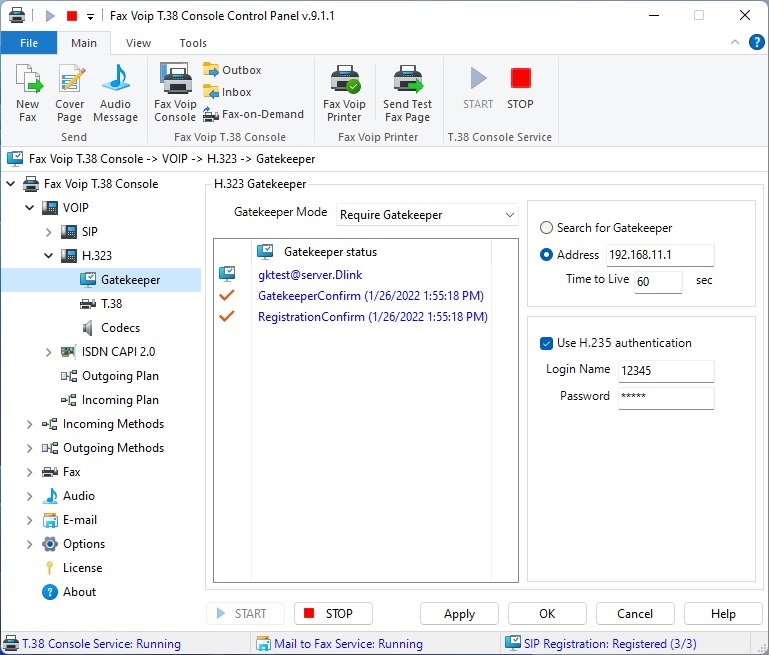Select the Address radio button
The height and width of the screenshot is (655, 769).
[546, 254]
